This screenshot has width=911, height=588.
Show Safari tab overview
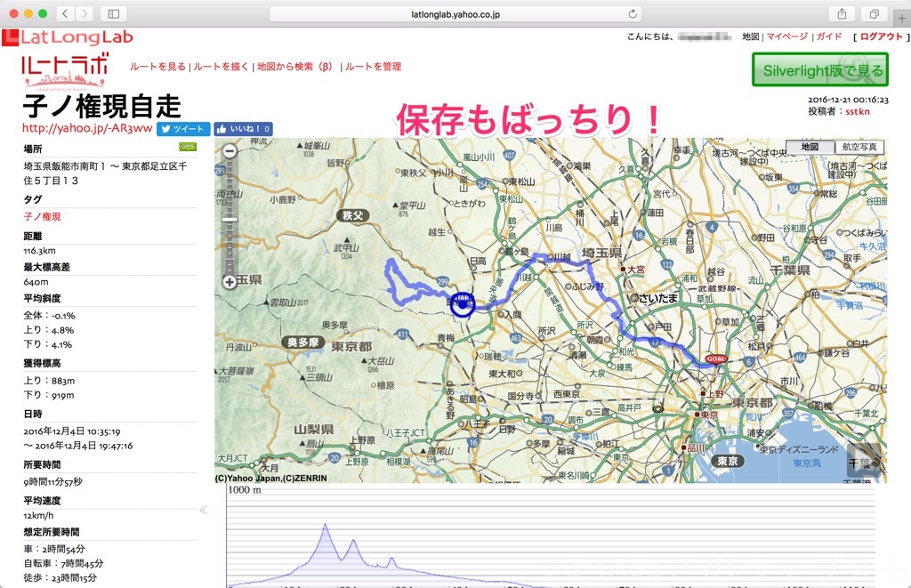[875, 13]
